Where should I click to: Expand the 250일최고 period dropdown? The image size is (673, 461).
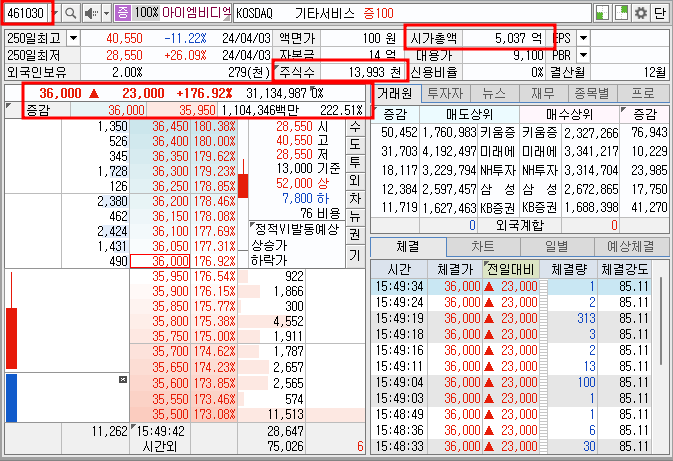(73, 38)
